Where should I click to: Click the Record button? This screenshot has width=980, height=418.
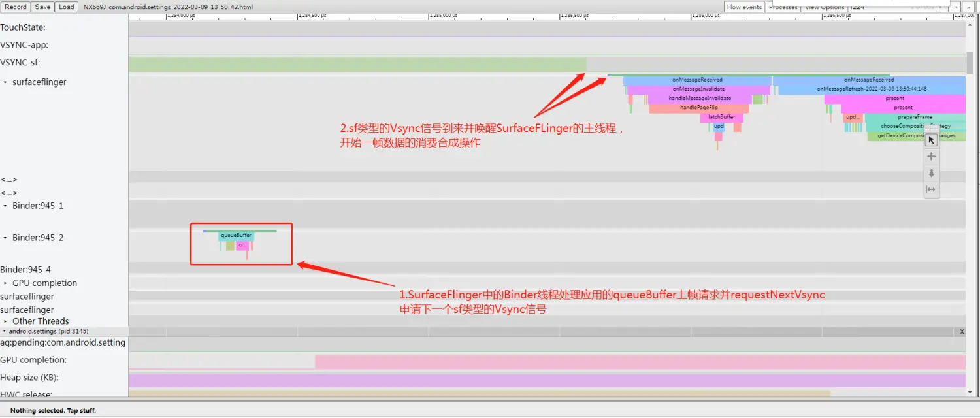tap(16, 7)
